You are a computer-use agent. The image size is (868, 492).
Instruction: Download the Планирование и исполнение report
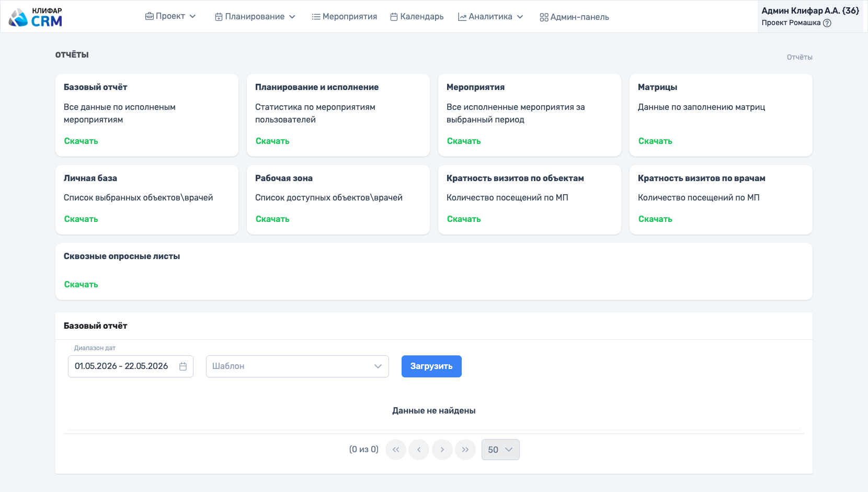click(x=272, y=141)
